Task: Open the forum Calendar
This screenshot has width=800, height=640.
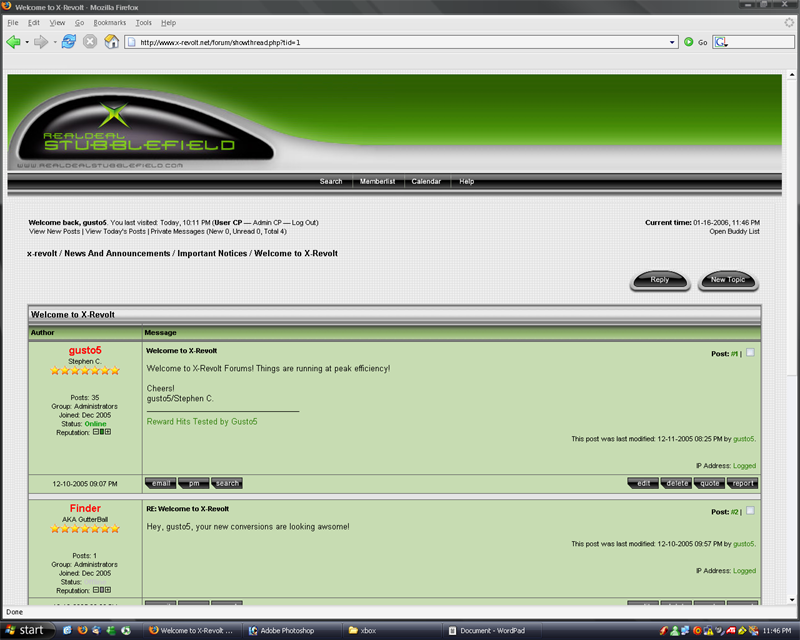Action: click(426, 181)
